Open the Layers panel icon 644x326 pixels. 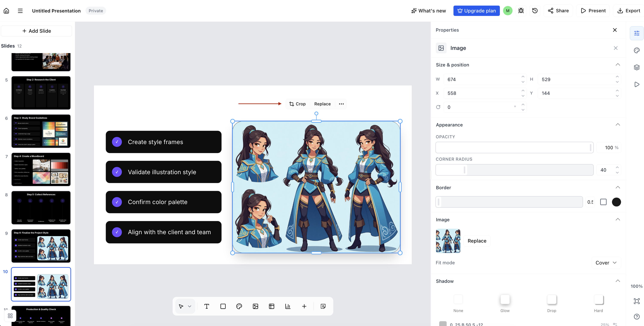tap(636, 67)
